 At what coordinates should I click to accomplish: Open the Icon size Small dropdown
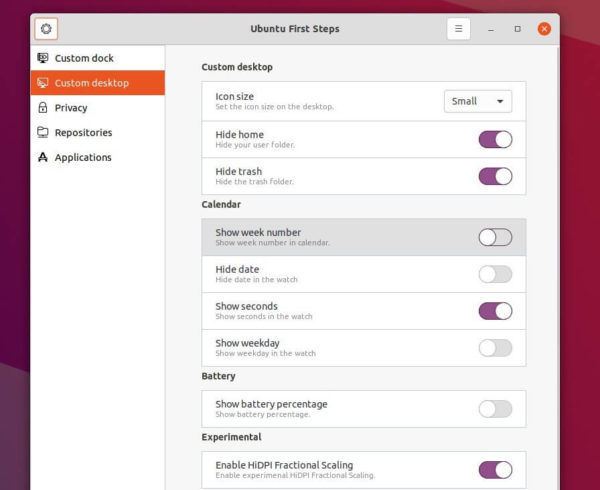[478, 101]
